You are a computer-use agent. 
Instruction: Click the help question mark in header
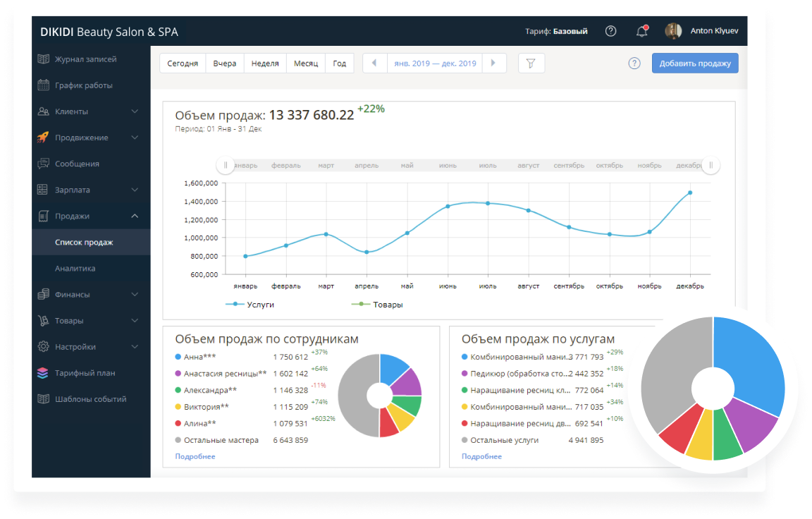611,31
